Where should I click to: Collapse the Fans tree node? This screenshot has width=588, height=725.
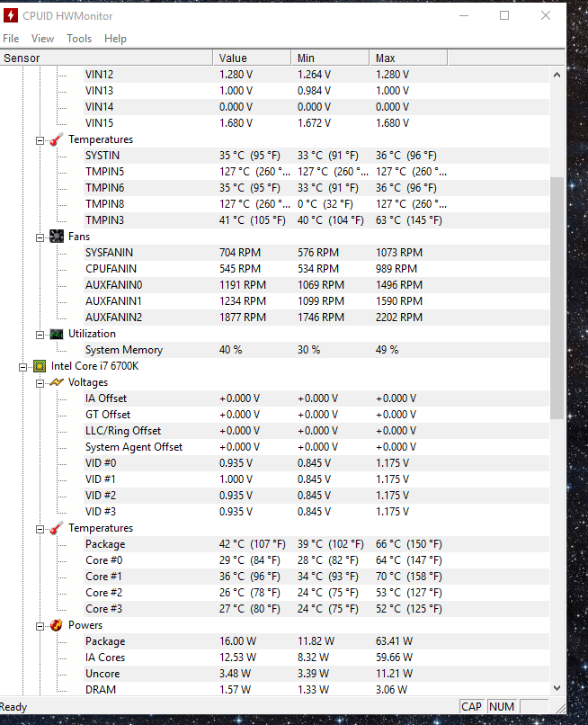(x=40, y=237)
